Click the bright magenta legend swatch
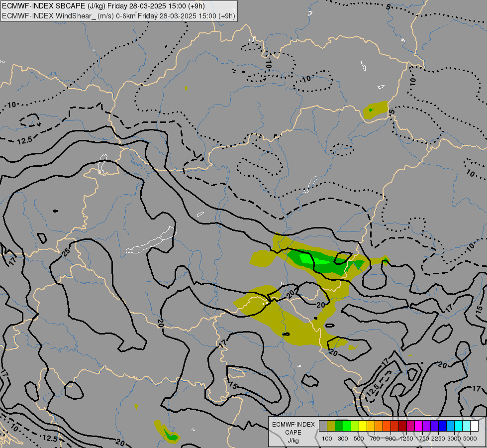Viewport: 487px width, 448px height. point(419,426)
